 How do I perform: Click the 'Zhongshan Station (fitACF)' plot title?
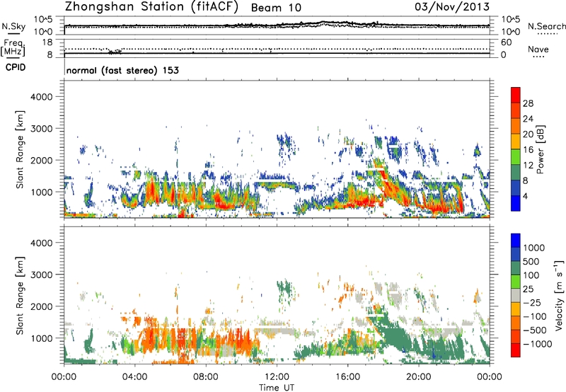tap(151, 7)
